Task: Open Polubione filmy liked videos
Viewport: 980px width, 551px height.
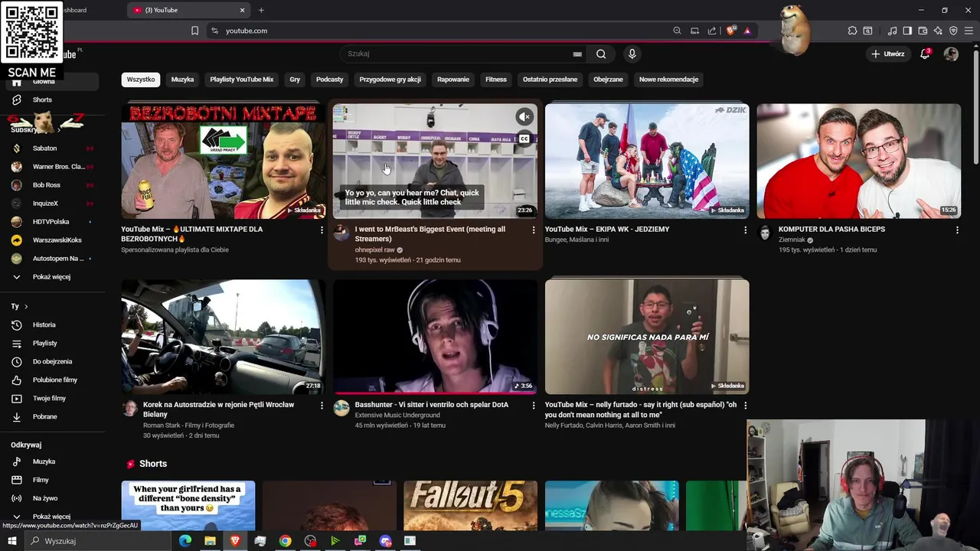Action: [54, 380]
